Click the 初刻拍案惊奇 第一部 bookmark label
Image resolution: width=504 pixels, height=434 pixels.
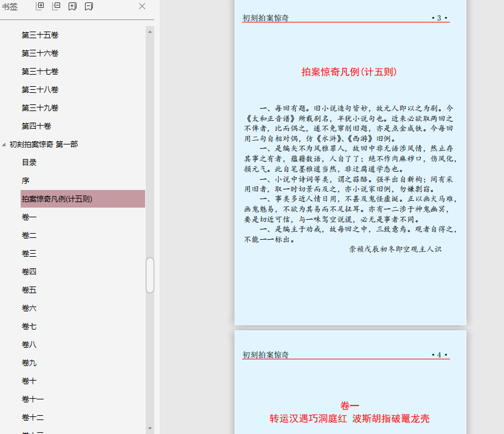(44, 144)
